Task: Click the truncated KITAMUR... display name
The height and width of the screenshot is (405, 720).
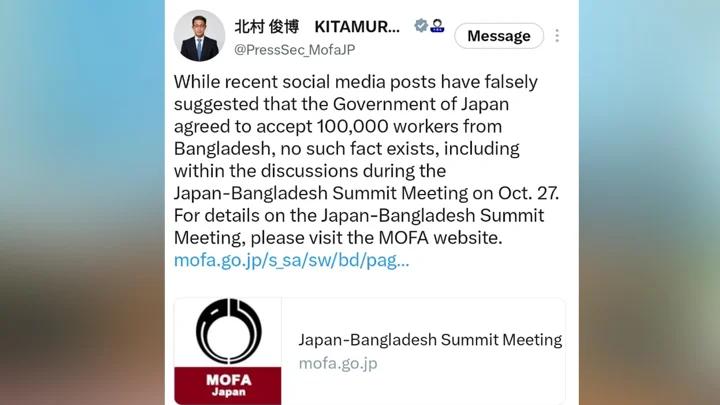Action: (x=357, y=27)
